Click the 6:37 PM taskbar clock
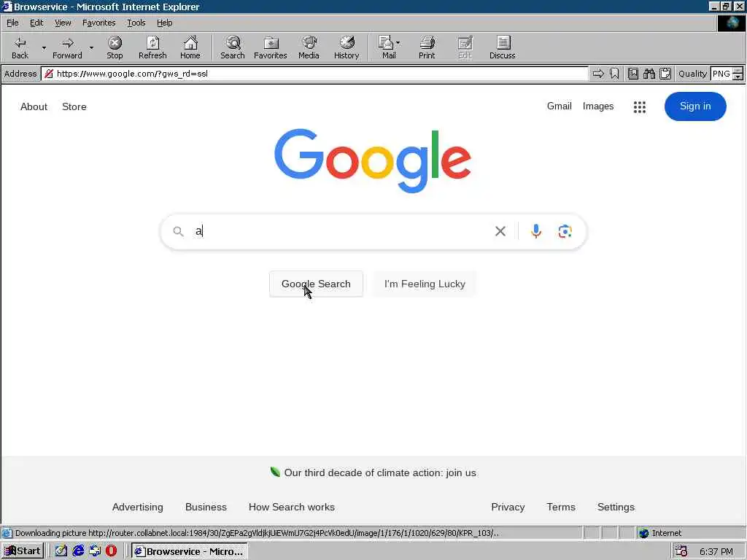The width and height of the screenshot is (747, 560). point(716,551)
